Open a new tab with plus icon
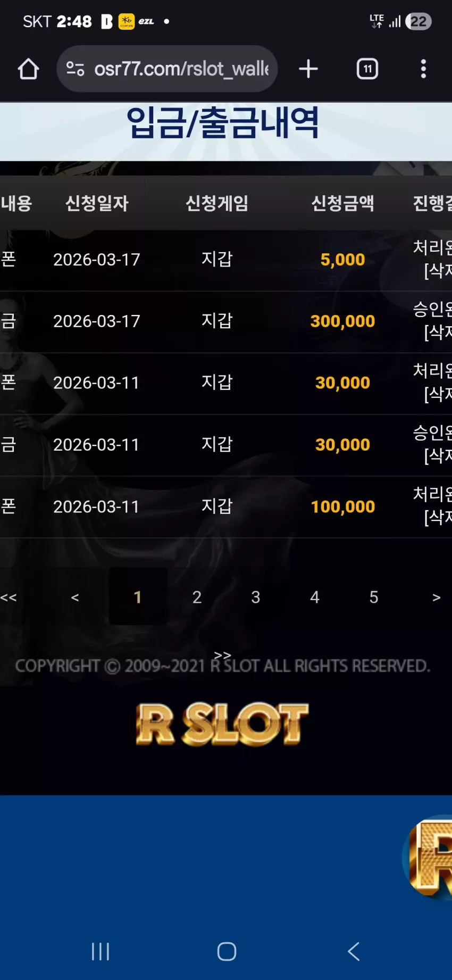Viewport: 452px width, 980px height. [x=308, y=69]
